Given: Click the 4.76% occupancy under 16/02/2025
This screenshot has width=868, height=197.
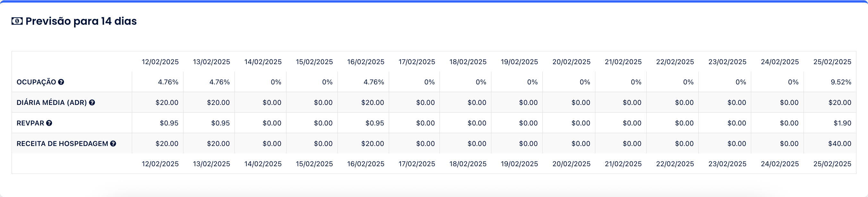Looking at the screenshot, I should [x=373, y=82].
